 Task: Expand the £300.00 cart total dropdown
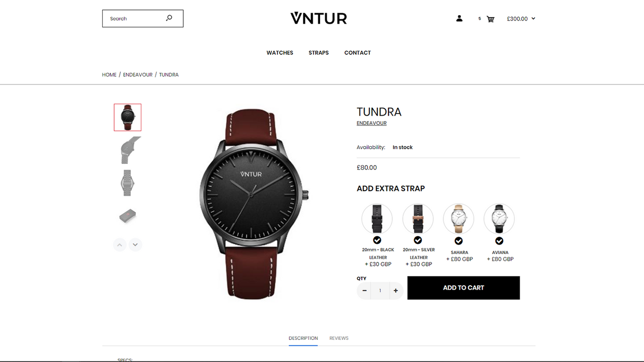point(521,19)
